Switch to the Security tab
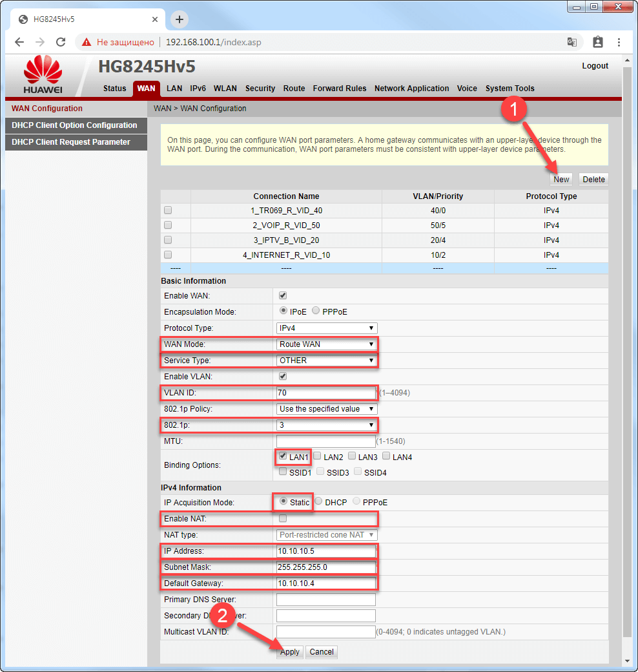The height and width of the screenshot is (672, 638). (260, 89)
